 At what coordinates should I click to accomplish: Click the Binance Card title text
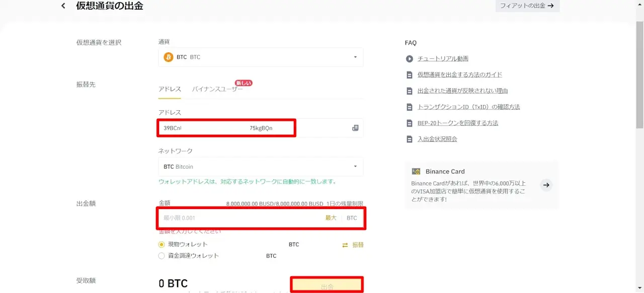[445, 171]
